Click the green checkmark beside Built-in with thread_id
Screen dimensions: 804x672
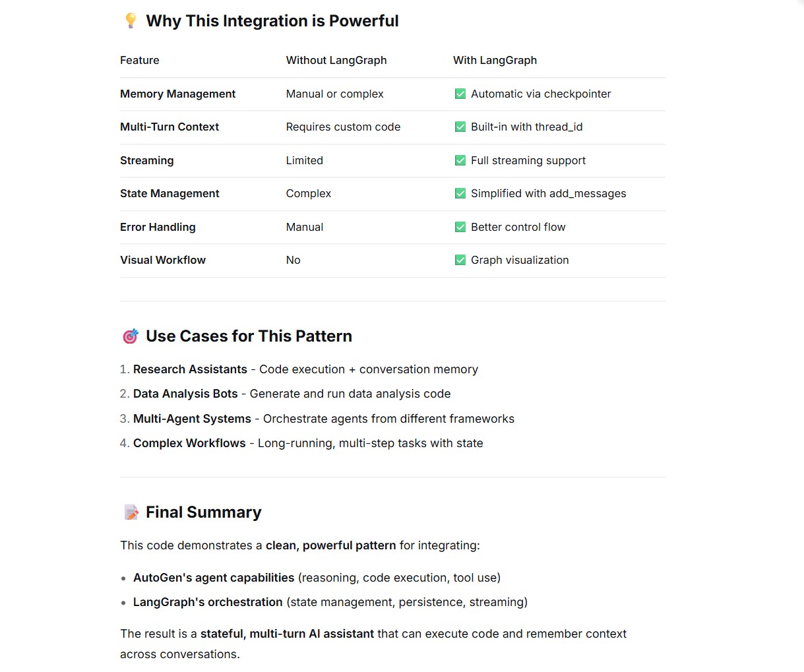pyautogui.click(x=460, y=127)
